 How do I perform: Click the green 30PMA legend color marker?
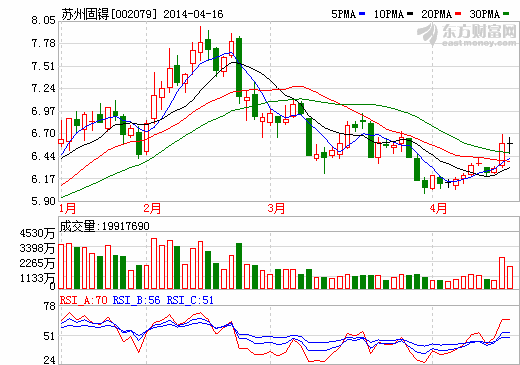pyautogui.click(x=506, y=14)
